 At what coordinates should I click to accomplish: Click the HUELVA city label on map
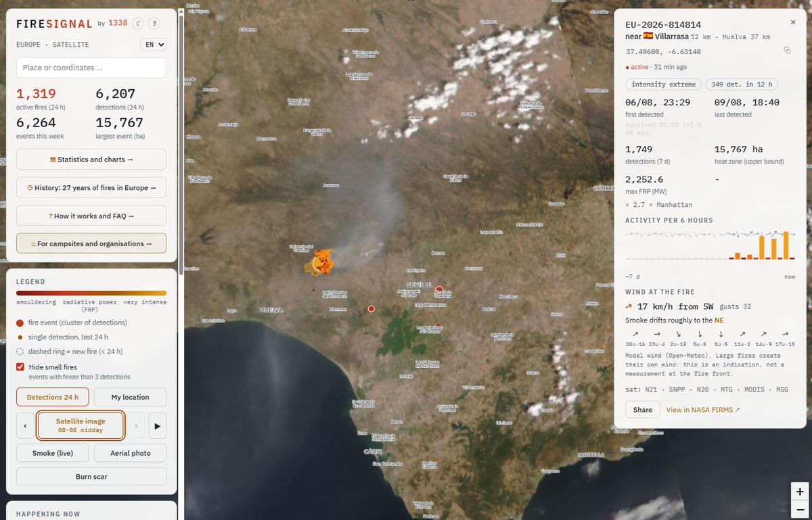[x=271, y=310]
